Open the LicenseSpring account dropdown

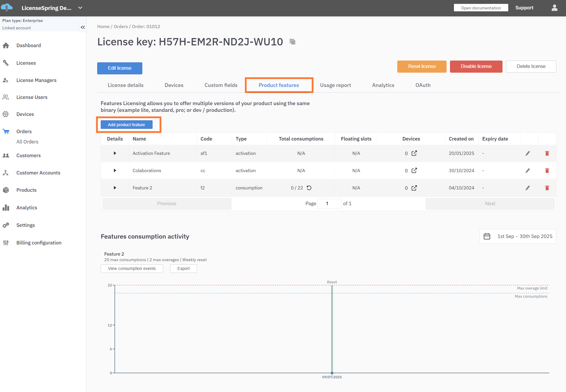pyautogui.click(x=80, y=8)
